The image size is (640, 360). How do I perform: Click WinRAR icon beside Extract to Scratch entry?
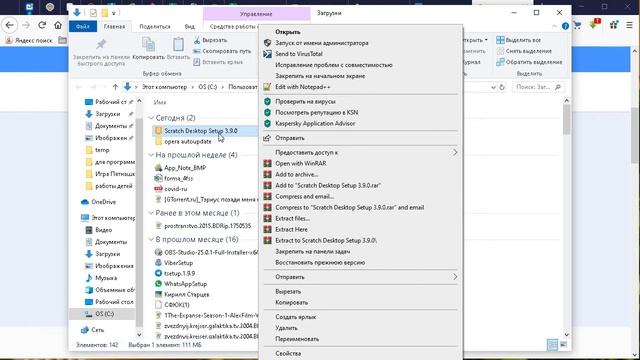[x=267, y=241]
